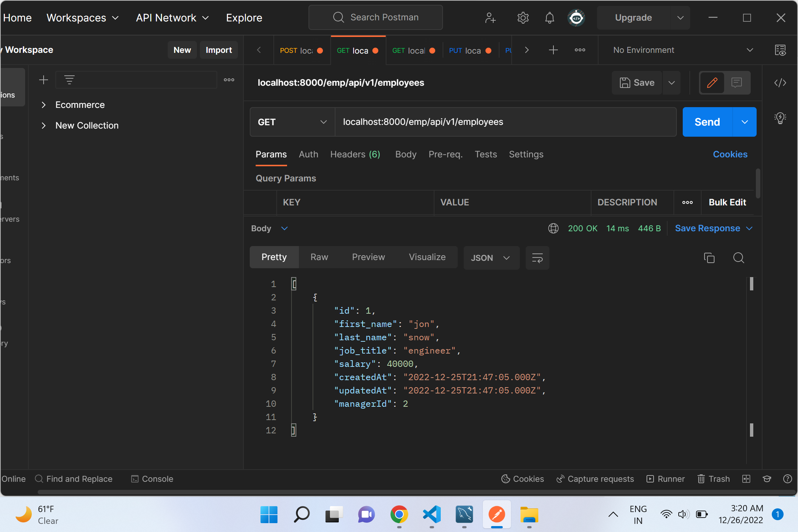Click the copy response icon
This screenshot has width=798, height=532.
[709, 258]
